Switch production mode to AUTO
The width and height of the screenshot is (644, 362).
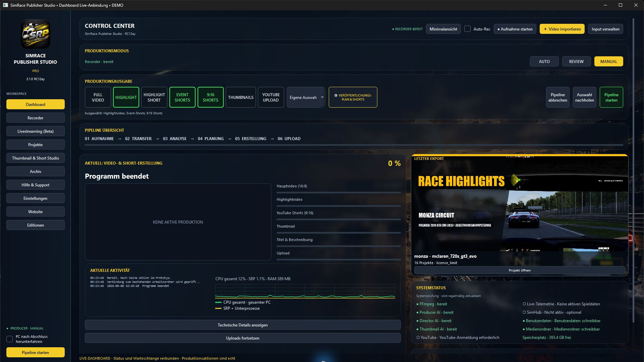point(544,61)
